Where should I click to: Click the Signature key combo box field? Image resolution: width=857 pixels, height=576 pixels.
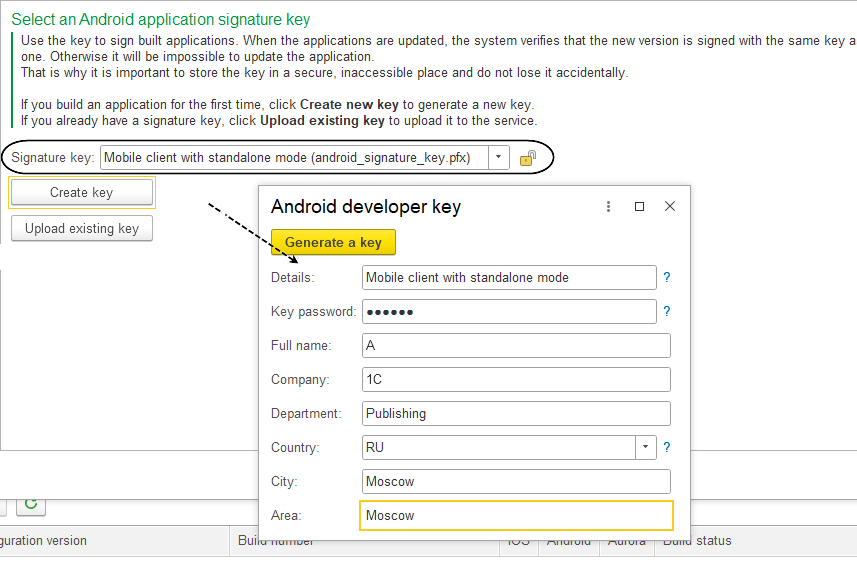294,158
